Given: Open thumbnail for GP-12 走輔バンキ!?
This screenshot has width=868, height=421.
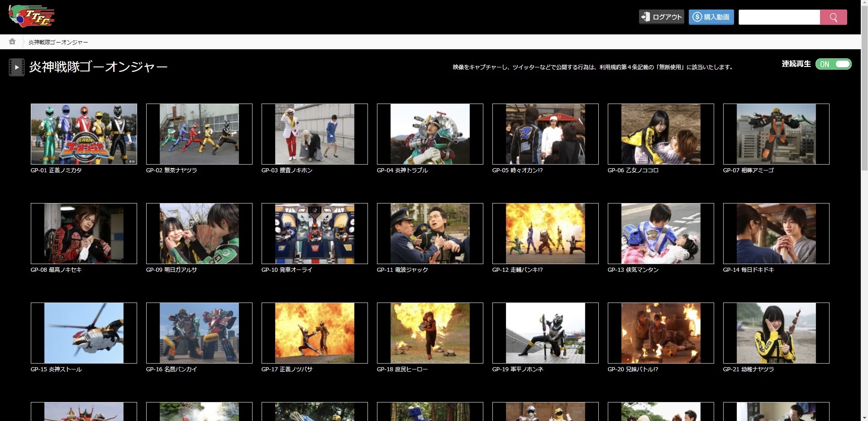Looking at the screenshot, I should (x=545, y=233).
